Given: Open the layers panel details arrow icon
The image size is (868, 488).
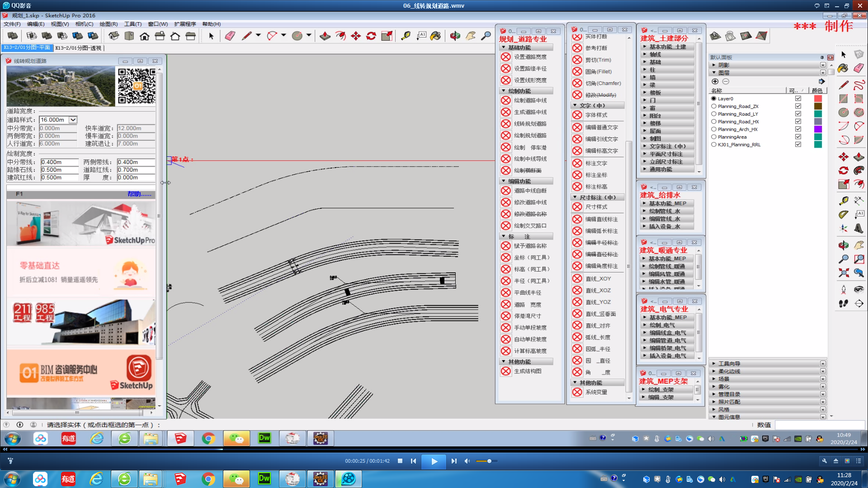Looking at the screenshot, I should [822, 81].
